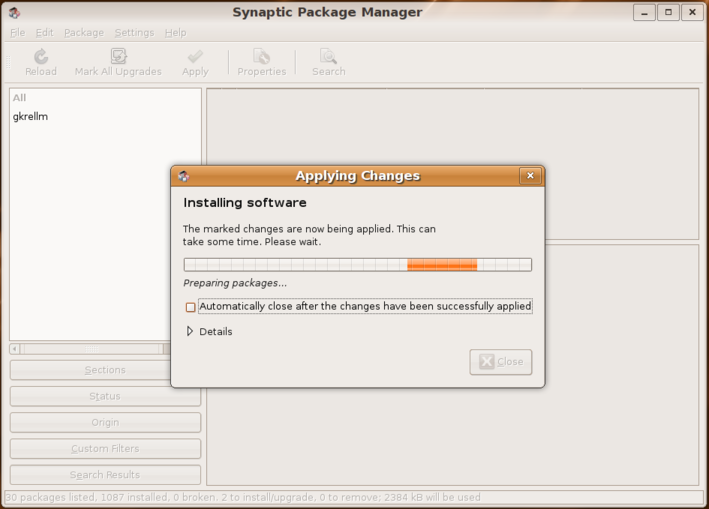Image resolution: width=709 pixels, height=509 pixels.
Task: Click the Reload toolbar icon
Action: click(x=41, y=57)
